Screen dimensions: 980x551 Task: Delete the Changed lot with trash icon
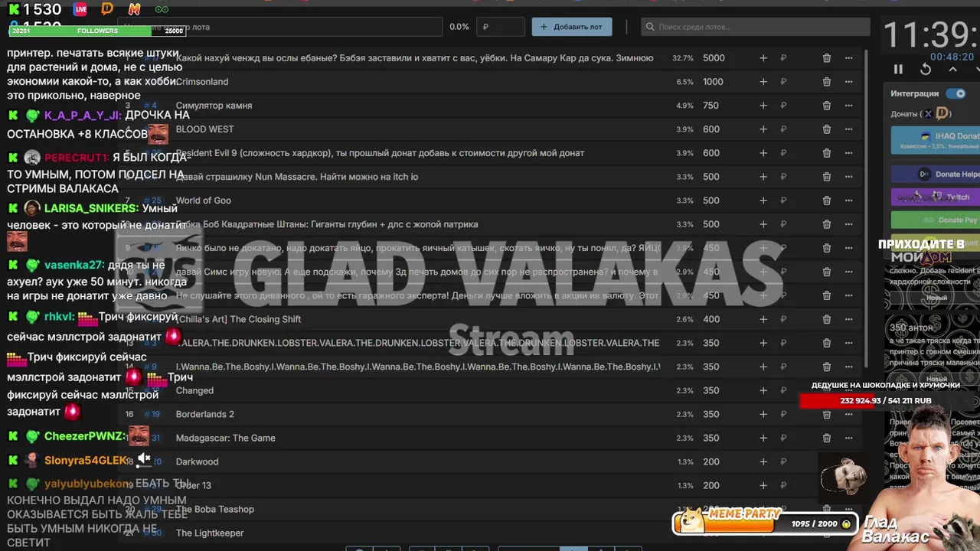(x=827, y=390)
